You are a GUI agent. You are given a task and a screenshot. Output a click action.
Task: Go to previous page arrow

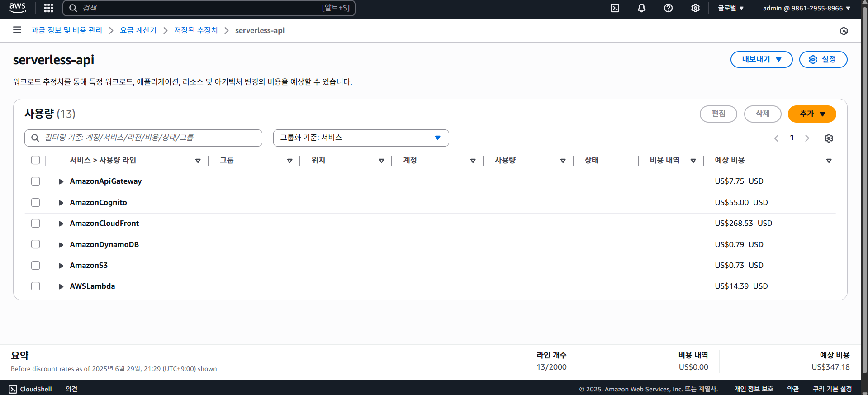click(776, 138)
